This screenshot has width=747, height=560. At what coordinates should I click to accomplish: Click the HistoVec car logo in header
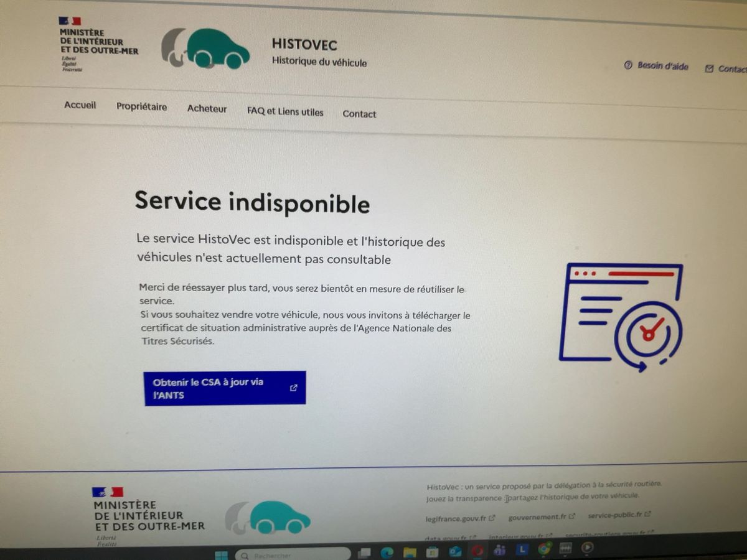coord(205,48)
